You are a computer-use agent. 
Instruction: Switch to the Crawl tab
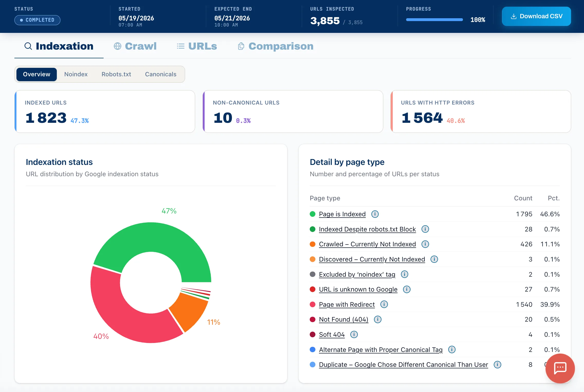click(x=135, y=46)
